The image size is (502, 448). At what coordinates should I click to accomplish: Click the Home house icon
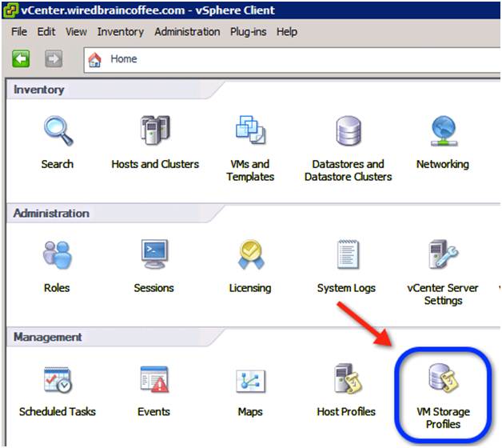pos(94,60)
